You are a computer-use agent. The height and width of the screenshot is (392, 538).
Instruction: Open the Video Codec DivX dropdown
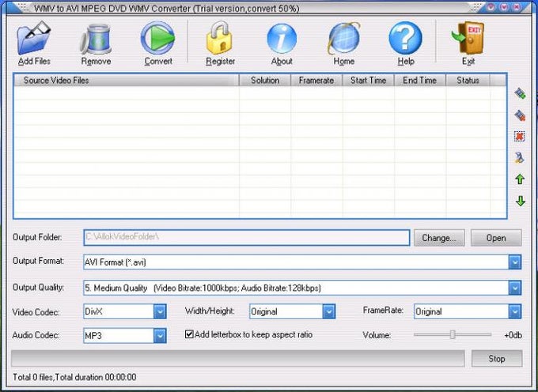160,311
